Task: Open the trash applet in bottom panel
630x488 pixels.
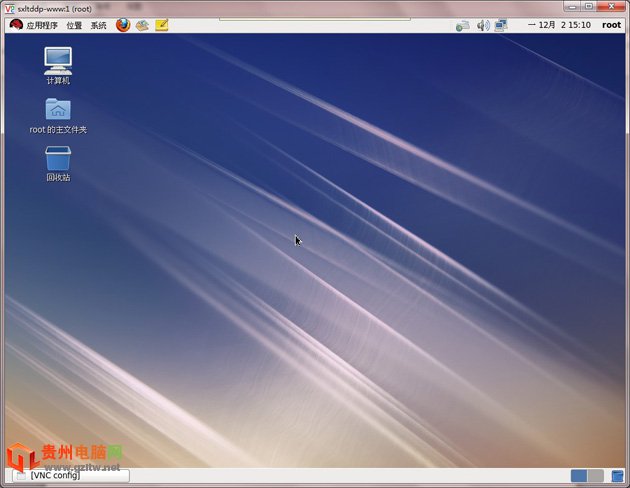Action: [617, 476]
